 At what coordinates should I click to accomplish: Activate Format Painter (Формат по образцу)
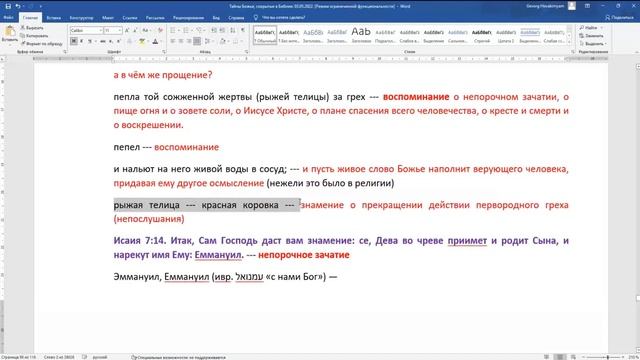pyautogui.click(x=42, y=43)
